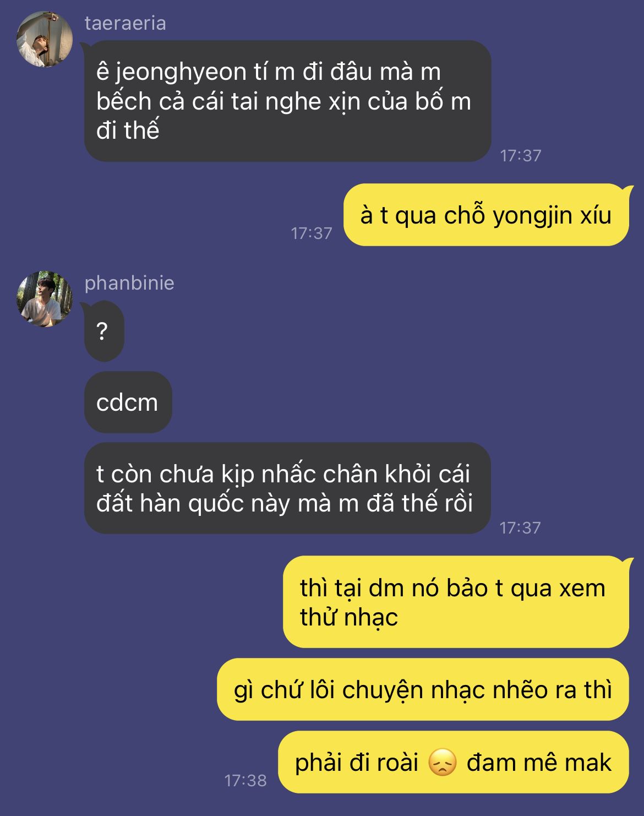
Task: Open phanbinie's profile avatar
Action: point(45,299)
